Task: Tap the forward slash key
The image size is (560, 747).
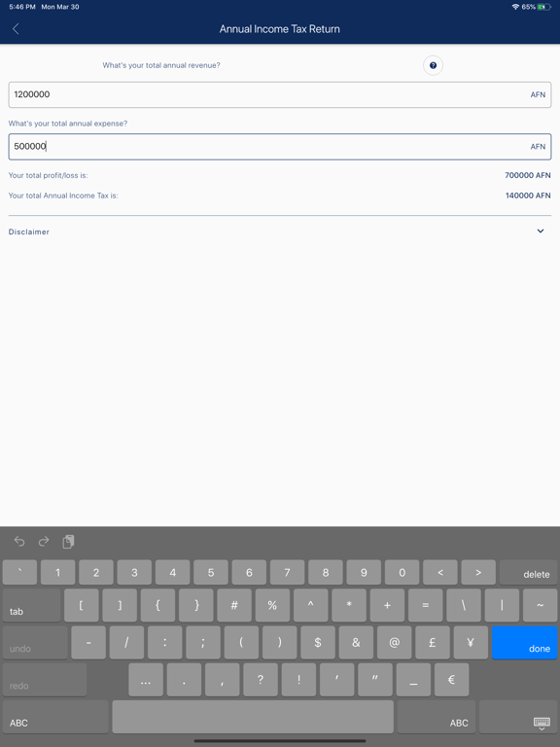Action: [x=126, y=643]
